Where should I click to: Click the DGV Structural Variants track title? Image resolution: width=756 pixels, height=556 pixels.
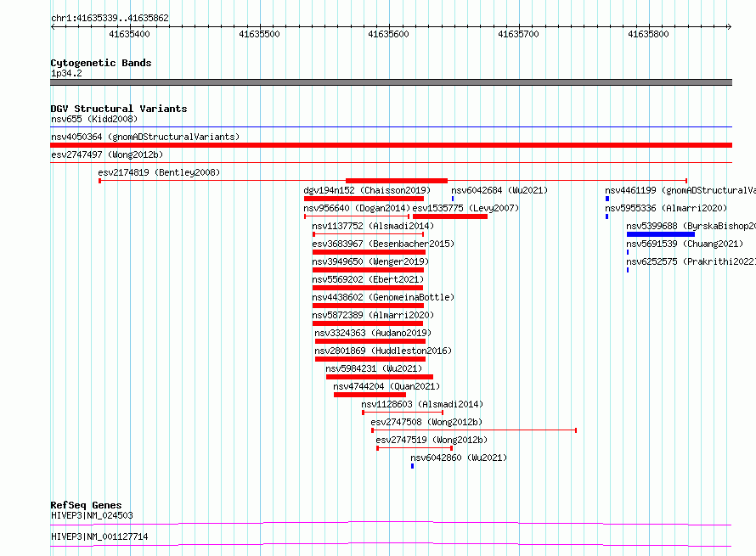[119, 109]
